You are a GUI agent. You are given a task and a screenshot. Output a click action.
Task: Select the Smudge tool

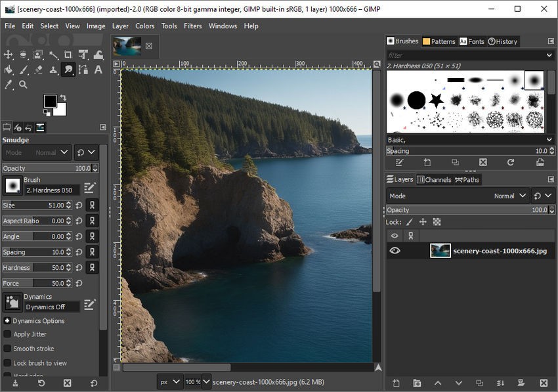pos(68,70)
